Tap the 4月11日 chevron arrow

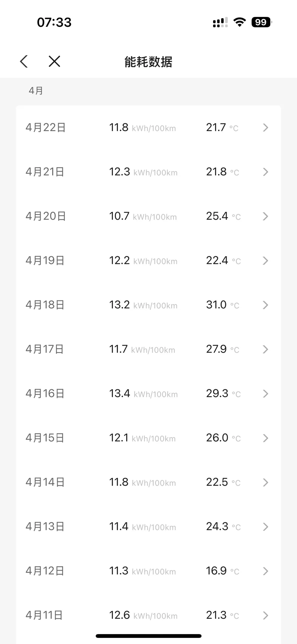point(265,615)
